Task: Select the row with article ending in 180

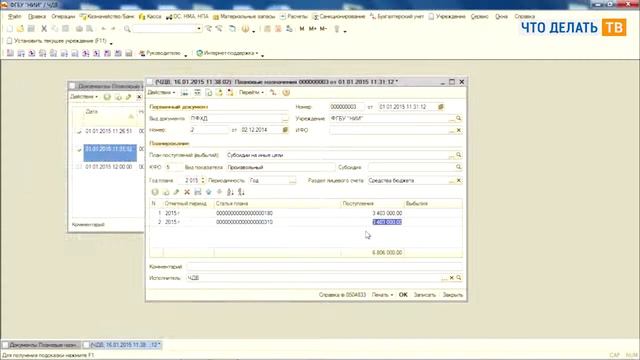Action: [306, 213]
